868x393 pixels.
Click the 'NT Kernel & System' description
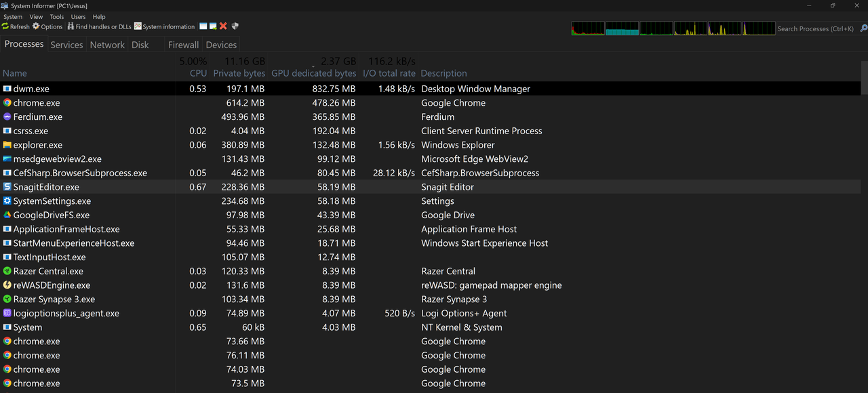(x=462, y=327)
